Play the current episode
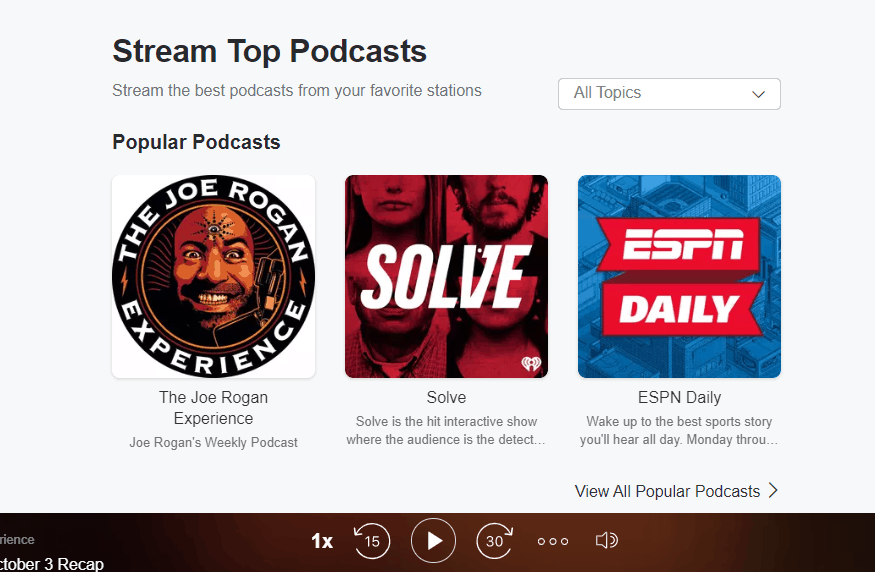The image size is (875, 572). (434, 541)
